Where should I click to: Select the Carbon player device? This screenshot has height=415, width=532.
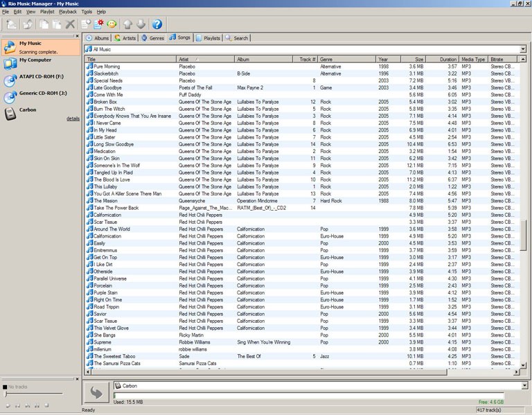pyautogui.click(x=41, y=114)
